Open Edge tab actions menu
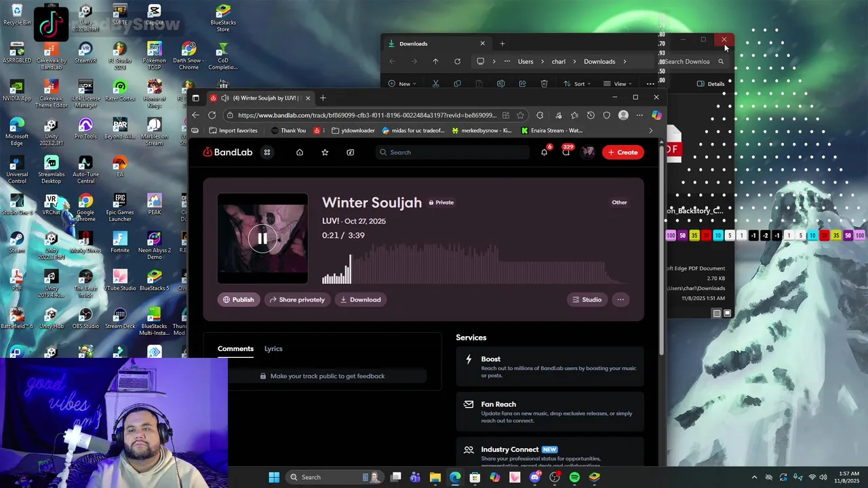Screen dimensions: 868x488 (x=195, y=98)
